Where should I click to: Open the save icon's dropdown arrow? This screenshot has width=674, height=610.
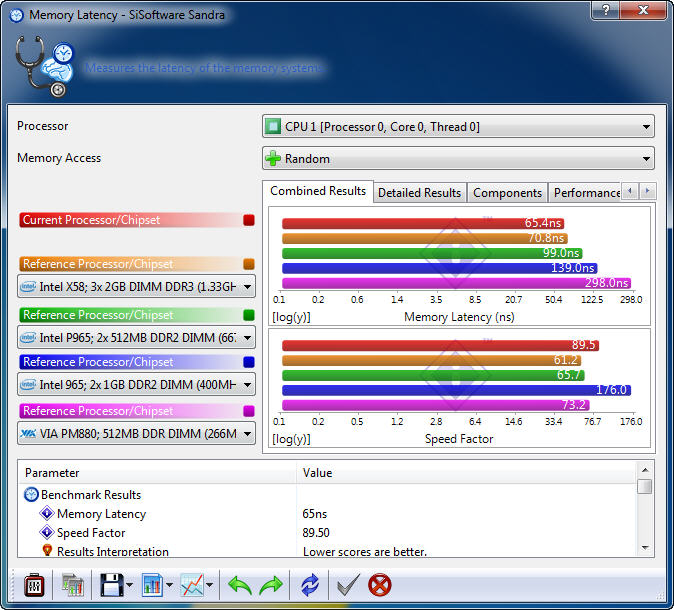(x=129, y=585)
